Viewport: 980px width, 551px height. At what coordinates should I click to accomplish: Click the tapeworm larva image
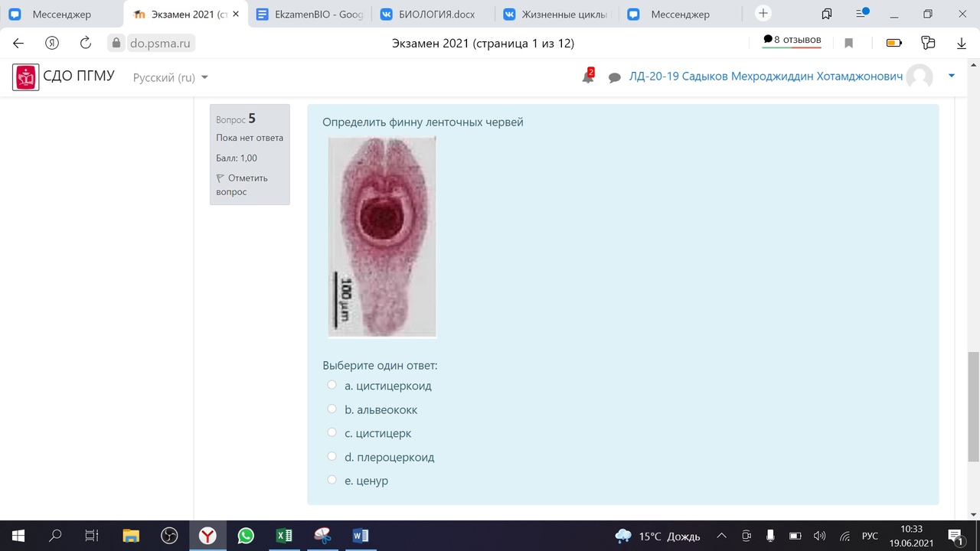click(382, 236)
